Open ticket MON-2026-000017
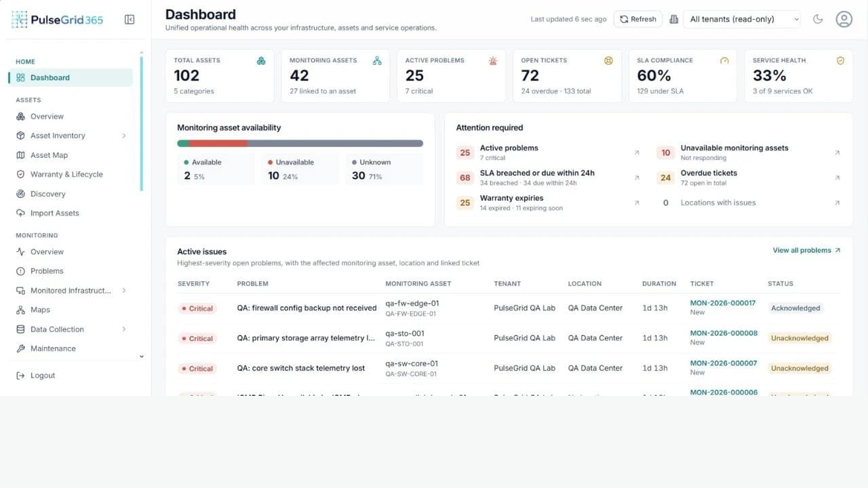This screenshot has height=488, width=868. tap(723, 303)
